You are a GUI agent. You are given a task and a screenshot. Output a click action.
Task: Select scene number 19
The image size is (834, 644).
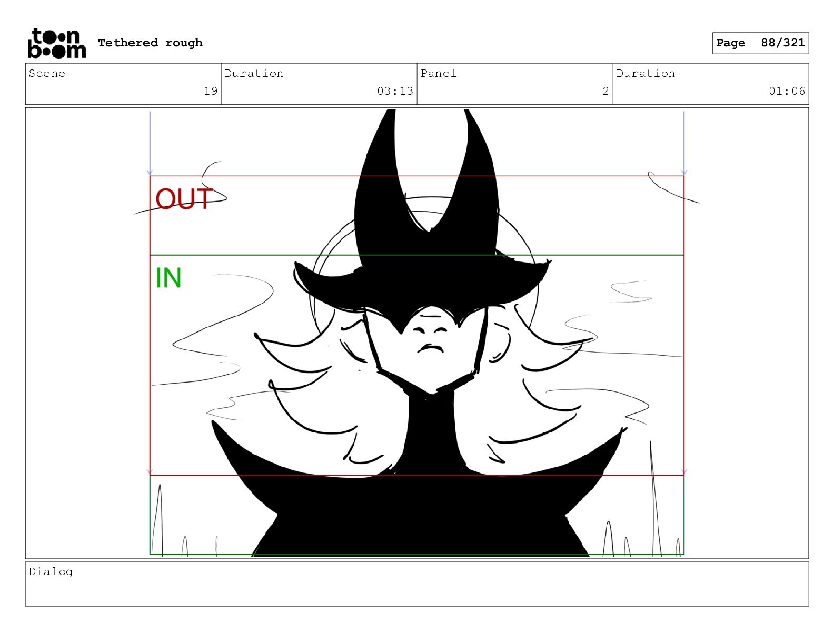point(211,91)
